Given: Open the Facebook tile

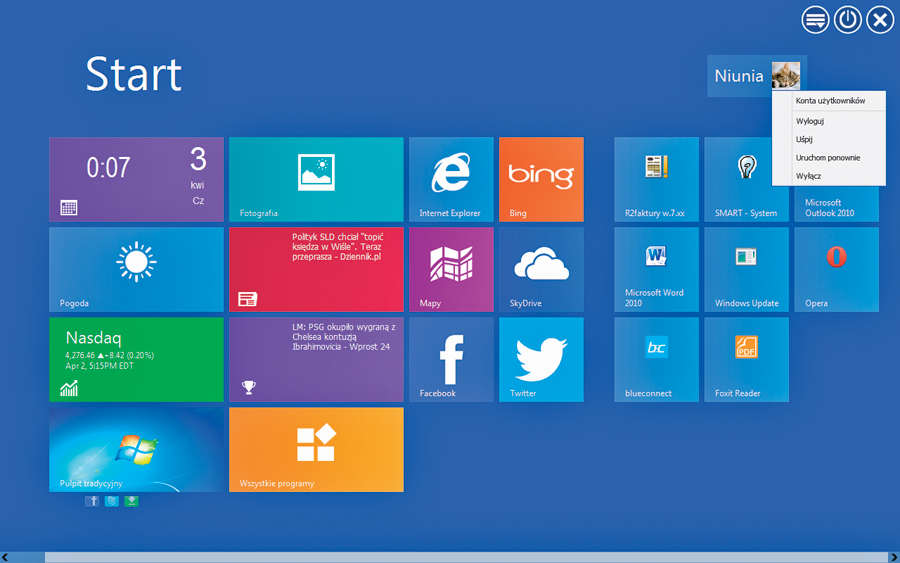Looking at the screenshot, I should (x=450, y=359).
